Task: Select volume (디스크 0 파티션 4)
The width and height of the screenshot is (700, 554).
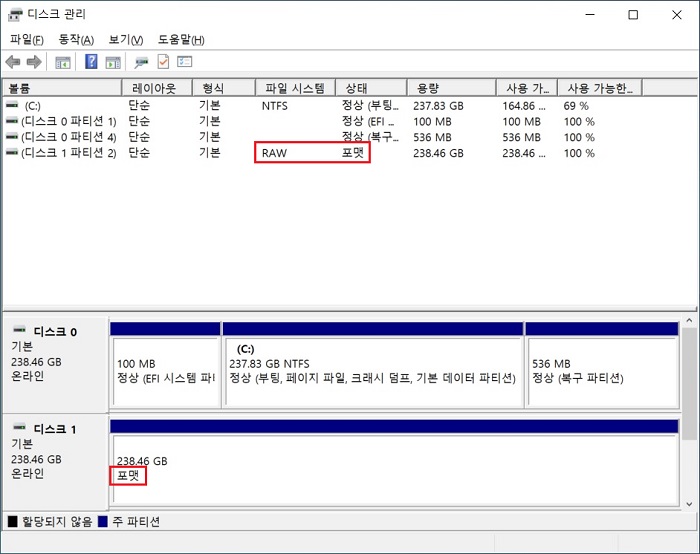Action: pos(69,137)
